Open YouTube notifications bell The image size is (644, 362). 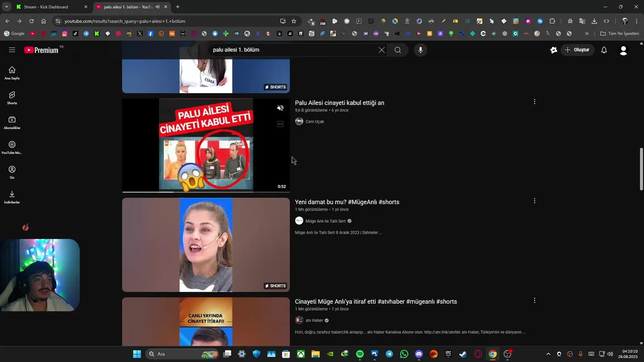604,50
